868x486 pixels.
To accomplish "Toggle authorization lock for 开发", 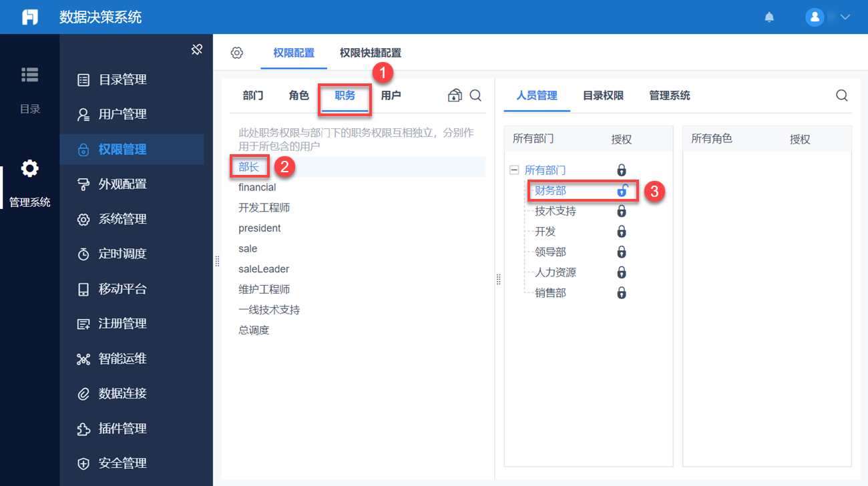I will coord(622,232).
